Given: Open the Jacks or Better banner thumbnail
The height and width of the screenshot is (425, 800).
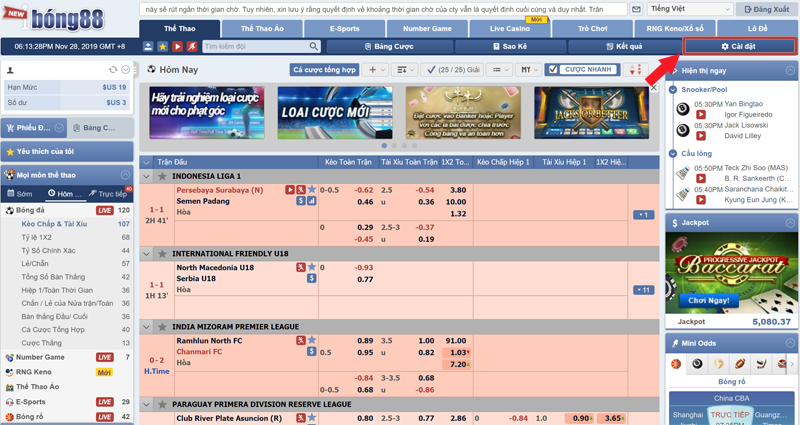Looking at the screenshot, I should [x=591, y=113].
